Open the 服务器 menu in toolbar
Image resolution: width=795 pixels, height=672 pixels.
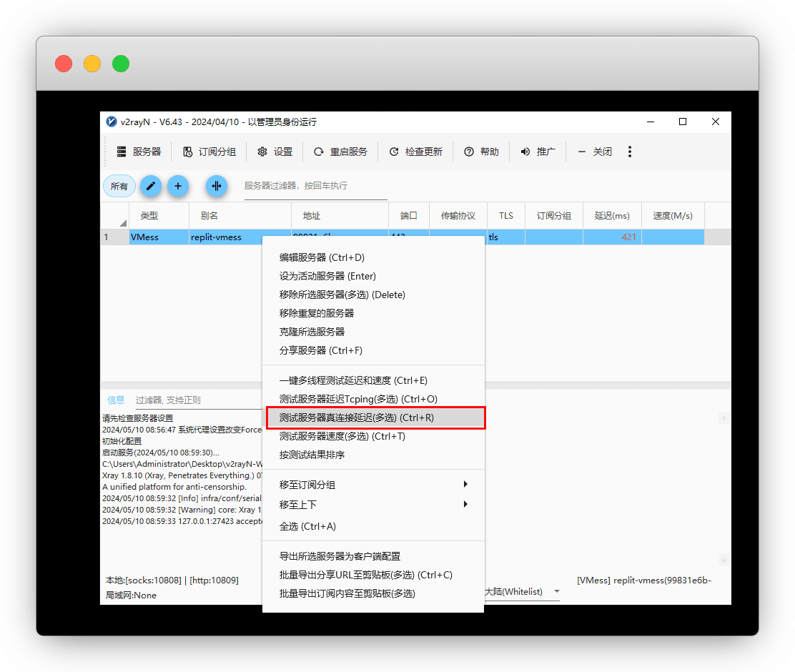pyautogui.click(x=139, y=152)
